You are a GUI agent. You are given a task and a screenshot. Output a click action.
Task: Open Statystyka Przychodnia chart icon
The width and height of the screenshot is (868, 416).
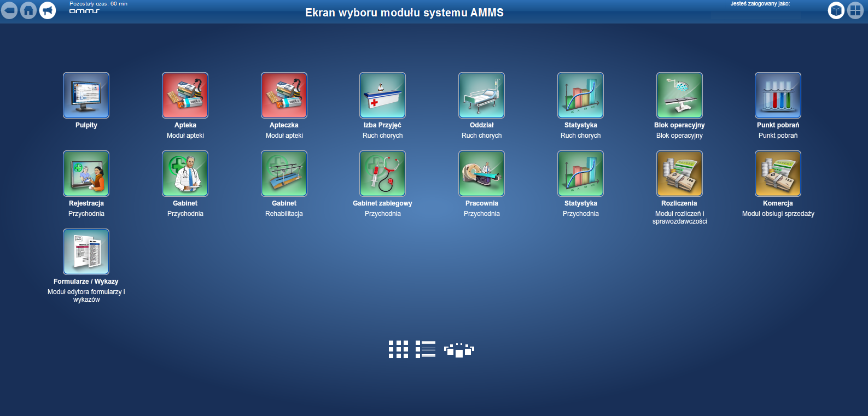click(x=580, y=173)
